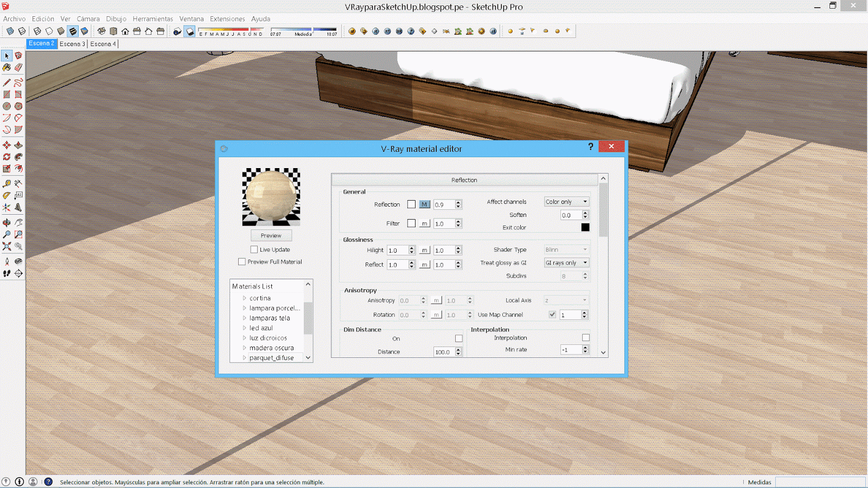Start a V-Ray render
Viewport: 868px width, 488px height.
(375, 31)
